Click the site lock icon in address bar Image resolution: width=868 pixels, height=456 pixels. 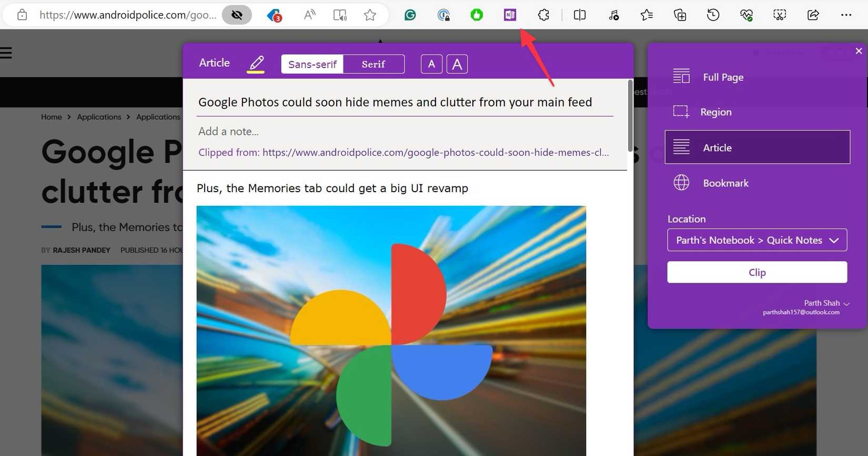[22, 15]
